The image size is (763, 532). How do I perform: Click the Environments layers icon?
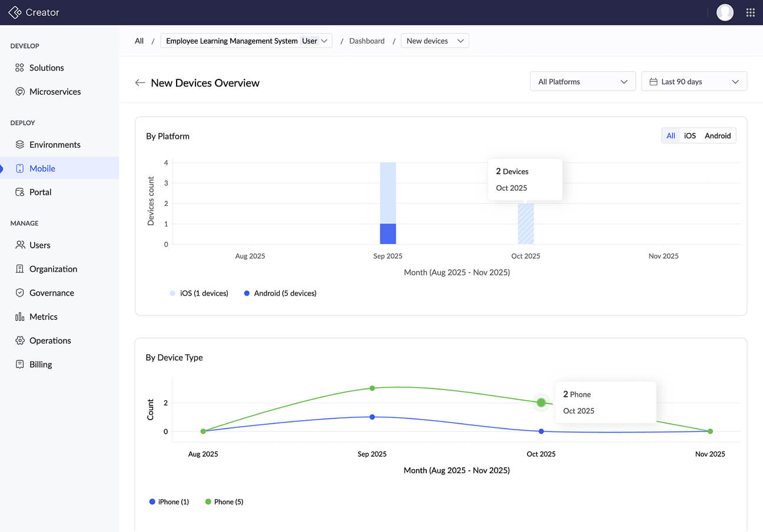[20, 145]
